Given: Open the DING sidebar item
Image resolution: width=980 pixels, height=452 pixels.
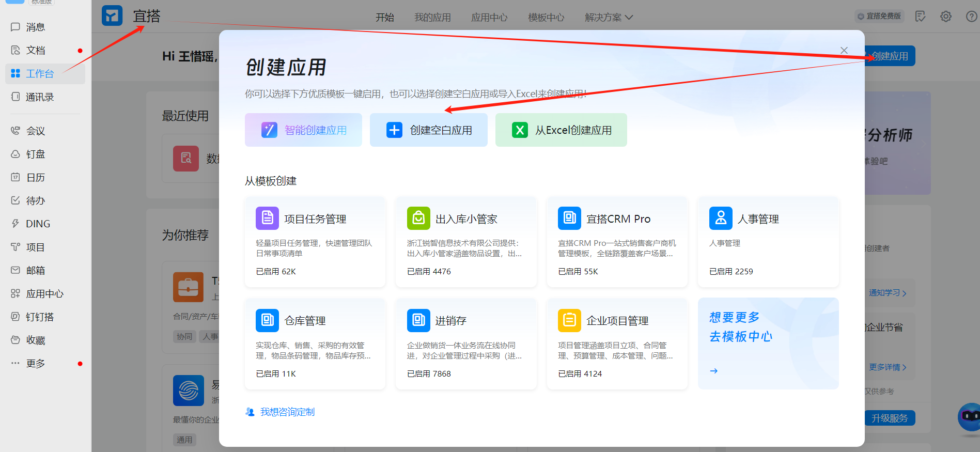Looking at the screenshot, I should pyautogui.click(x=45, y=224).
